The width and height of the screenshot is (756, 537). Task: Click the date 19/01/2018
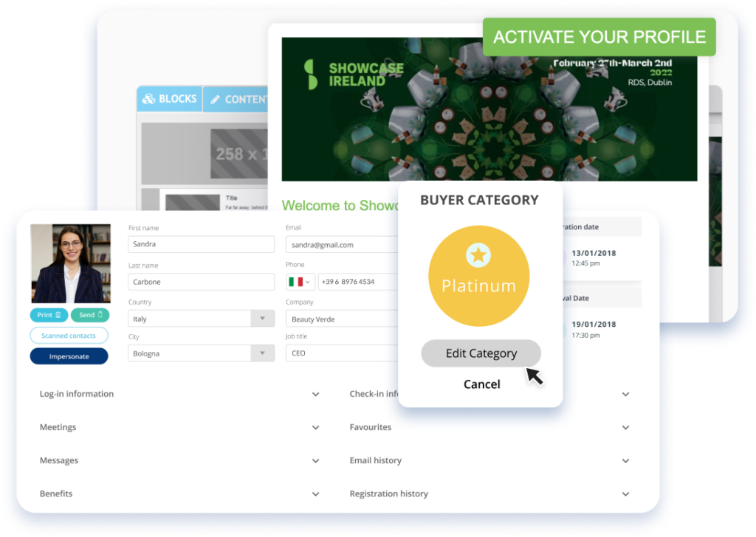coord(594,324)
